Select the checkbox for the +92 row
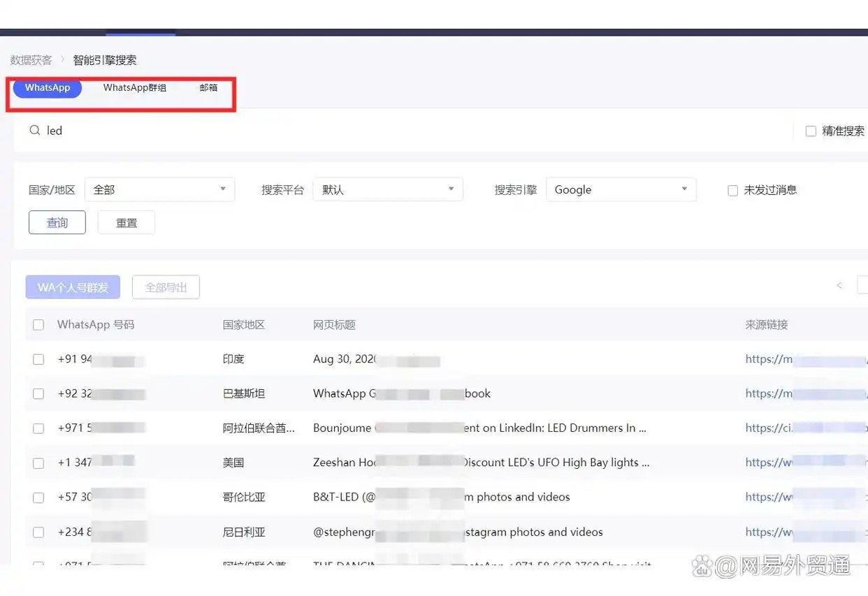The height and width of the screenshot is (596, 868). point(38,394)
